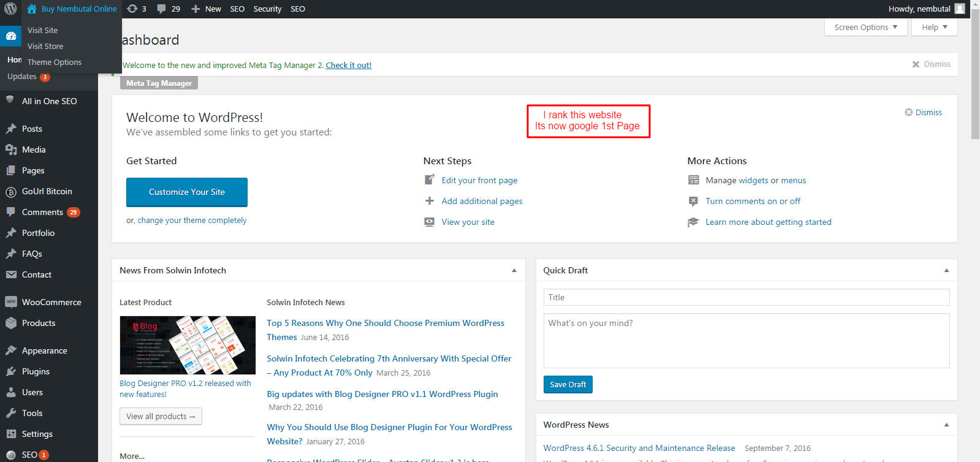Collapse News From Solwin Infotech panel
Viewport: 980px width, 462px height.
point(514,270)
